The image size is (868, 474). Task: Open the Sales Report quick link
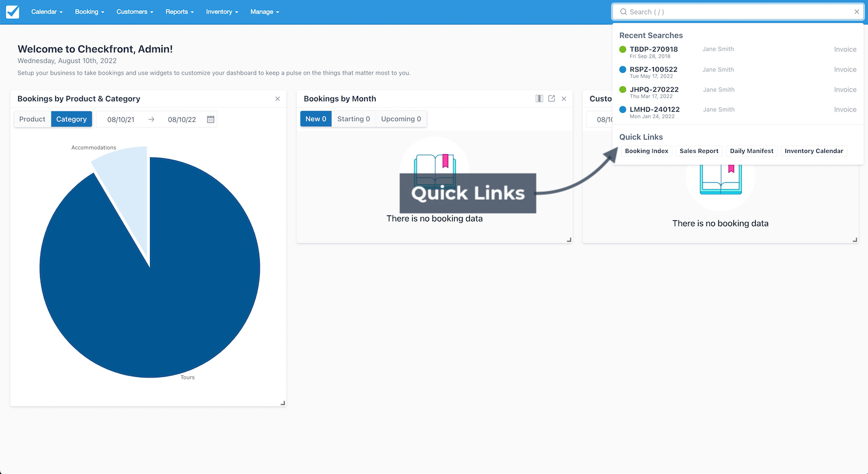pyautogui.click(x=699, y=151)
